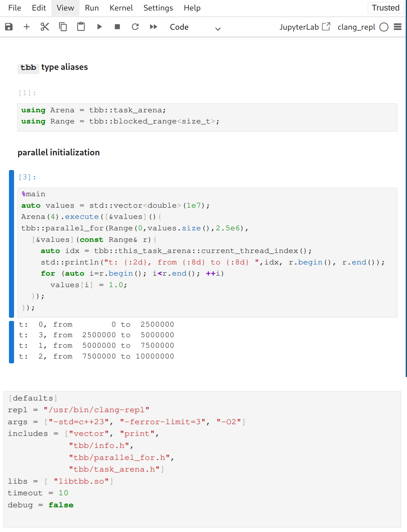Restart kernel and run all via fast-forward icon
407x532 pixels.
coord(153,27)
